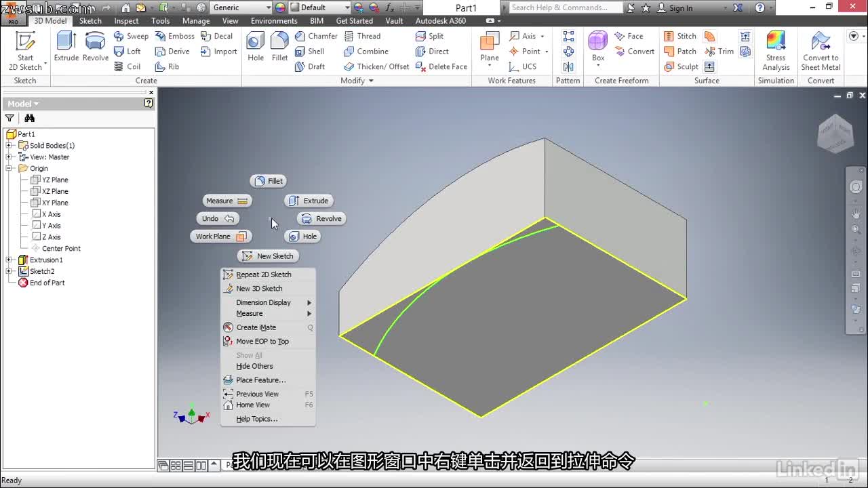Image resolution: width=868 pixels, height=488 pixels.
Task: Convert part to Sheet Metal
Action: 821,51
